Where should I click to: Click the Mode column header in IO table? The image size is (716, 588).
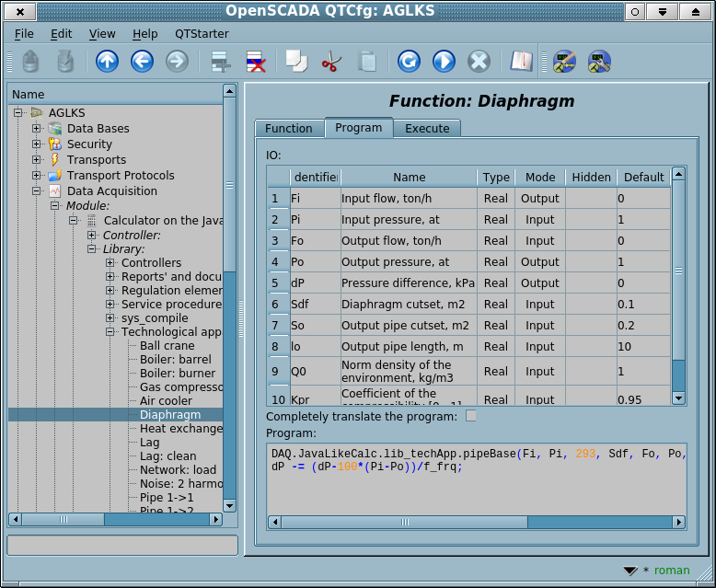(539, 178)
